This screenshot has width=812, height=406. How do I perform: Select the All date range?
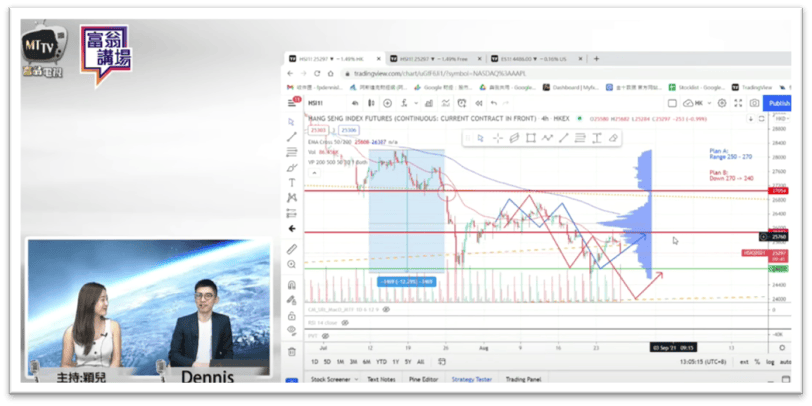click(x=420, y=361)
